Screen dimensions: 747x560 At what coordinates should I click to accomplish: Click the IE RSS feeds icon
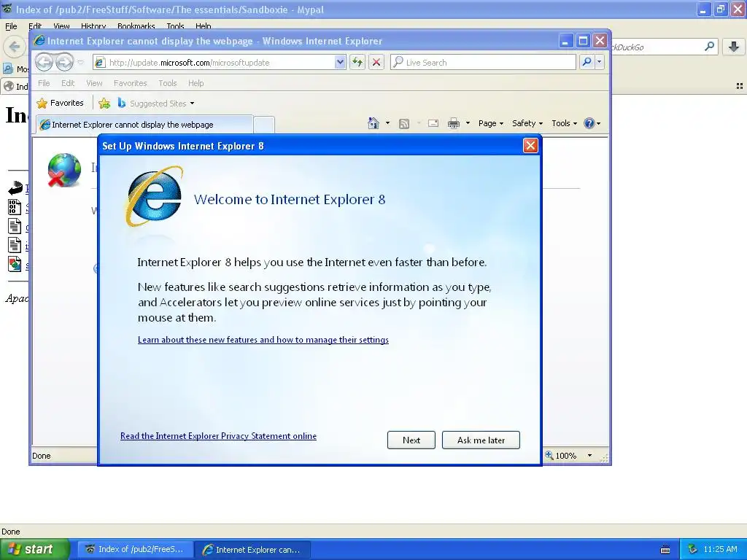[x=404, y=124]
